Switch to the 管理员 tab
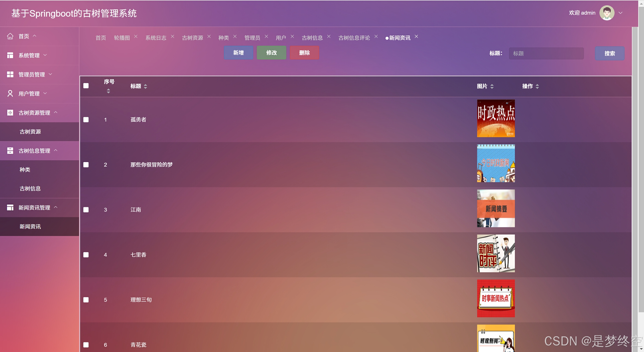This screenshot has height=352, width=644. tap(252, 38)
